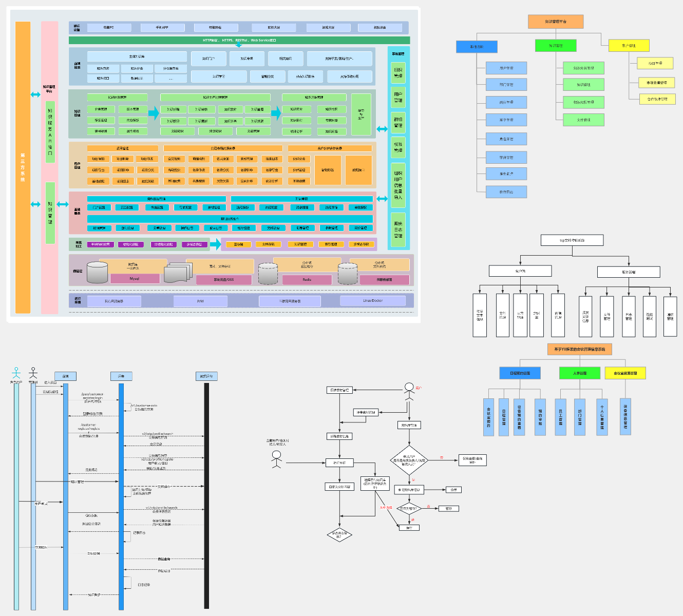Select the stick figure left of the flowchart

pyautogui.click(x=277, y=459)
